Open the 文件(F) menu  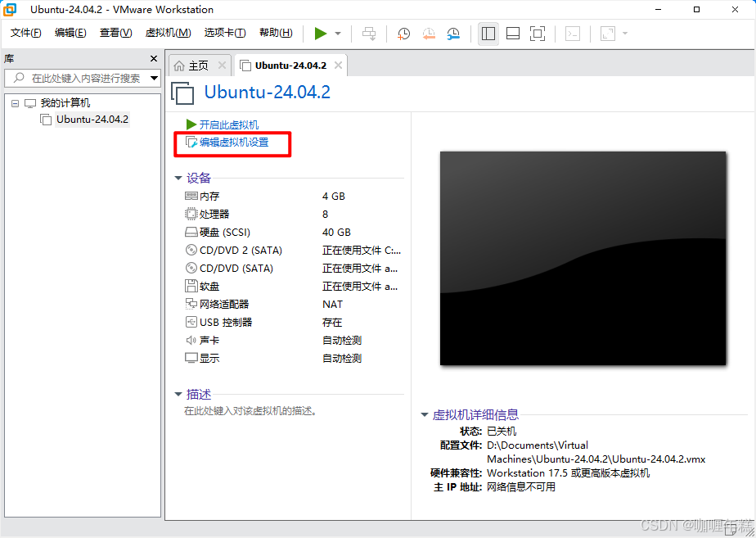(x=26, y=33)
